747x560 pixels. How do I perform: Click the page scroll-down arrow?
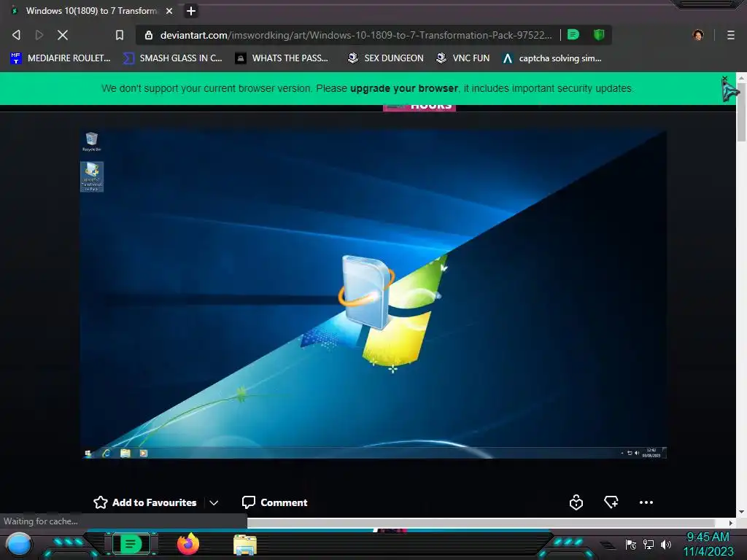(x=741, y=512)
